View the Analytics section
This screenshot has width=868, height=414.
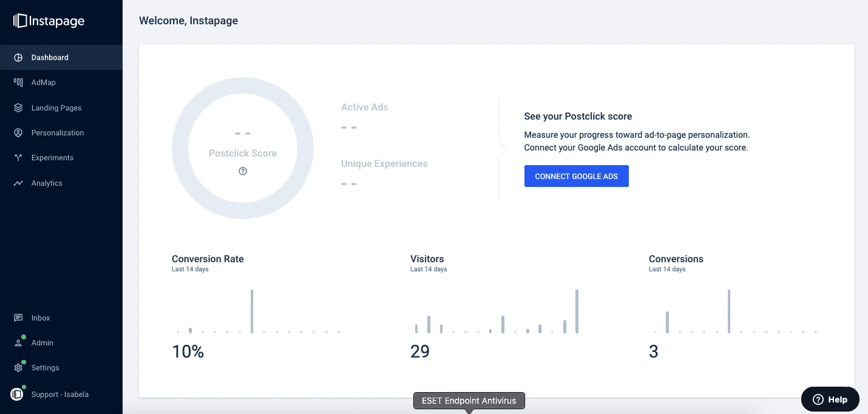pos(61,183)
